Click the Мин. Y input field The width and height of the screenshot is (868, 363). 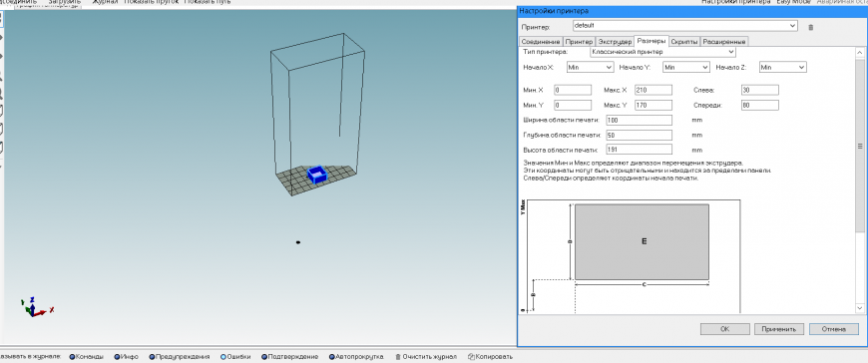tap(573, 105)
